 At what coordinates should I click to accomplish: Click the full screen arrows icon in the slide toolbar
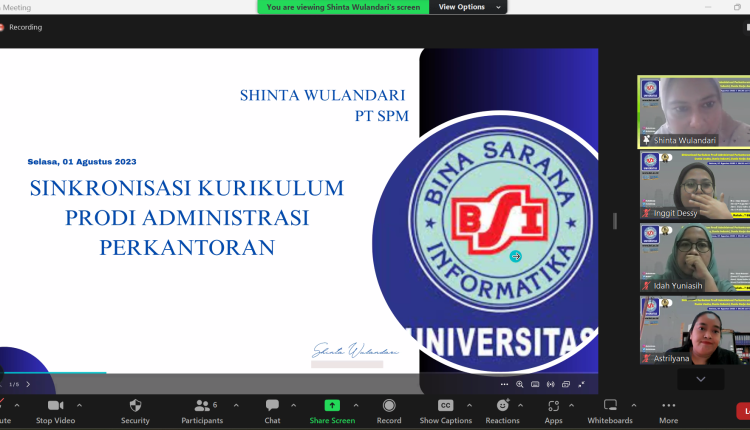tap(582, 384)
